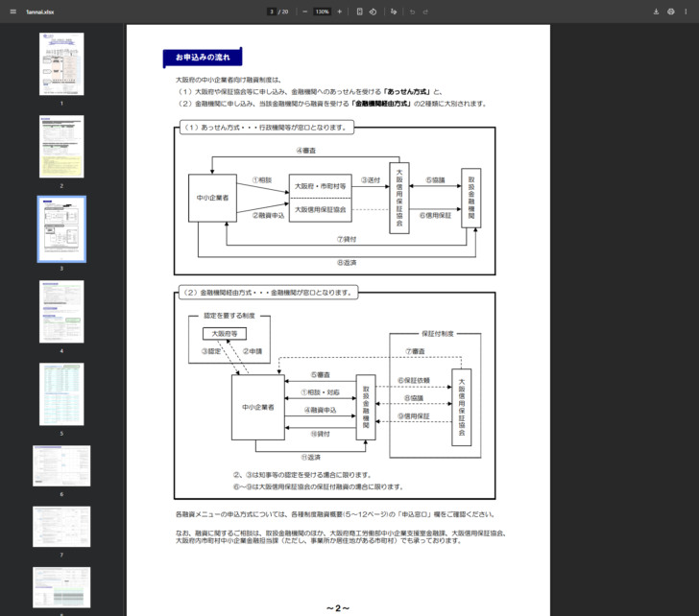Open the annotation draw tool
Viewport: 699px width, 616px height.
394,12
